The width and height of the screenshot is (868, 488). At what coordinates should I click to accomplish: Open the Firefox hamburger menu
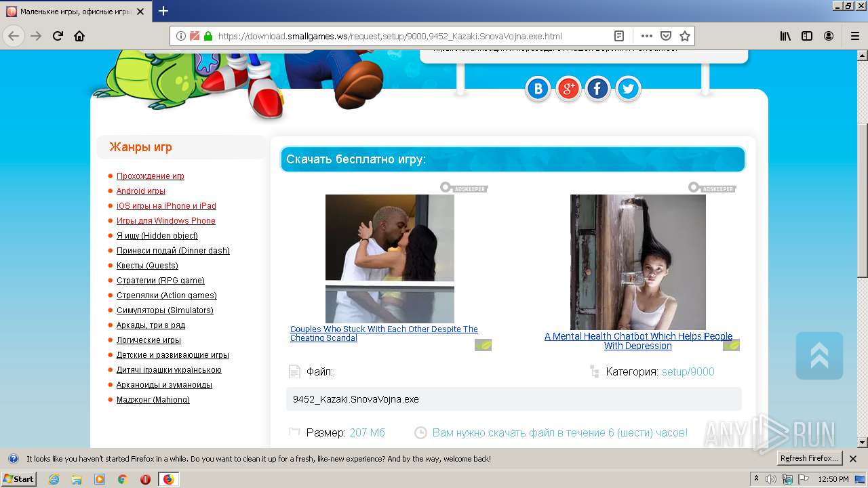click(854, 36)
